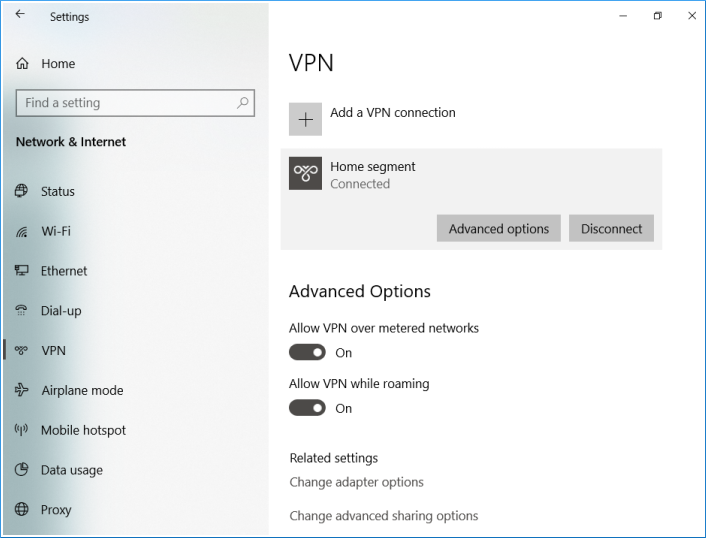The width and height of the screenshot is (706, 538).
Task: Click the Status globe icon
Action: tap(22, 191)
